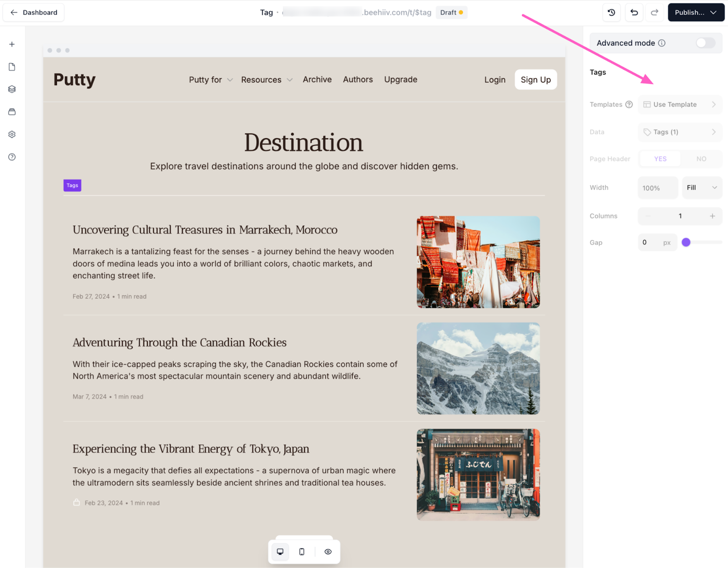Enable the Advanced mode switch

705,43
